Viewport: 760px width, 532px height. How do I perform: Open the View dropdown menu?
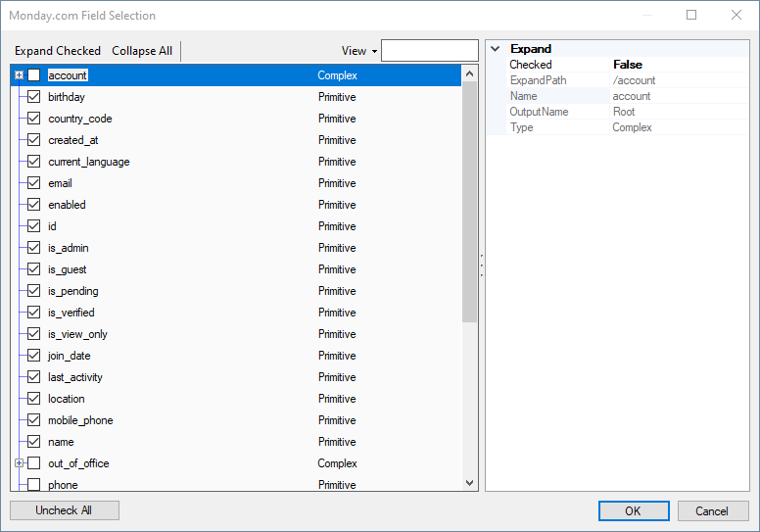[x=359, y=51]
